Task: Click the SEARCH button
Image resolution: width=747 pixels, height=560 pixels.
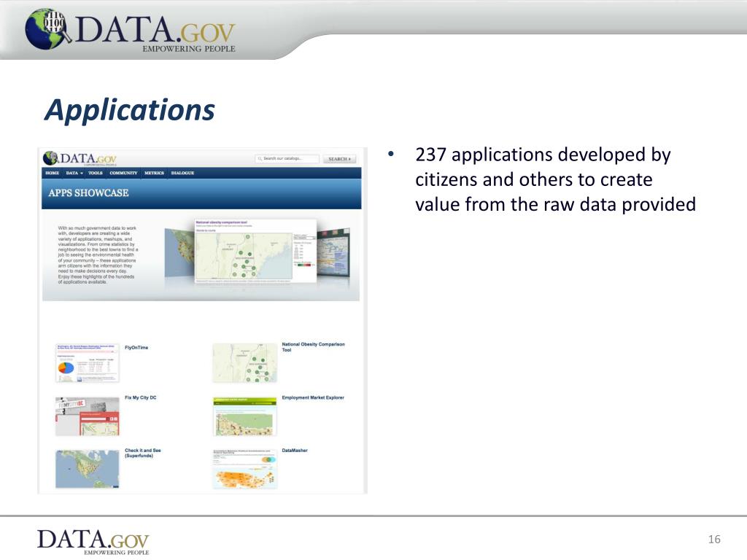Action: [x=339, y=159]
